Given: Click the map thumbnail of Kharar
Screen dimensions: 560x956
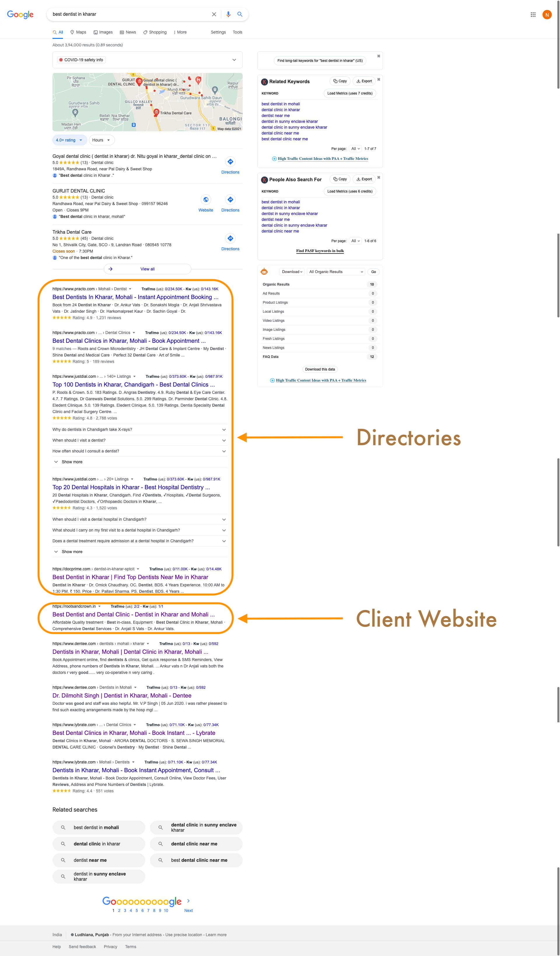Looking at the screenshot, I should pyautogui.click(x=147, y=102).
